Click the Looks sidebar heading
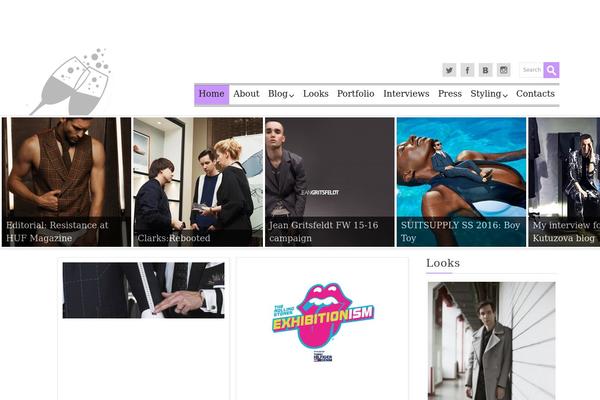 [443, 263]
